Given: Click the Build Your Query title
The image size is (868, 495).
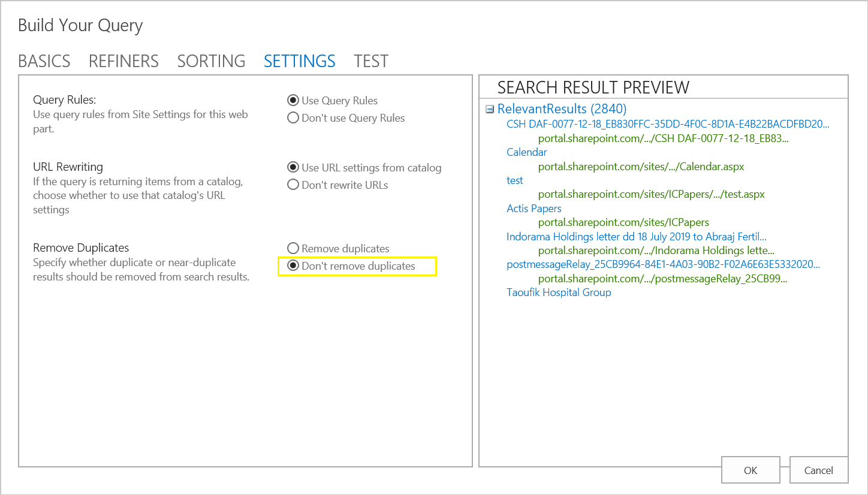Looking at the screenshot, I should click(80, 26).
